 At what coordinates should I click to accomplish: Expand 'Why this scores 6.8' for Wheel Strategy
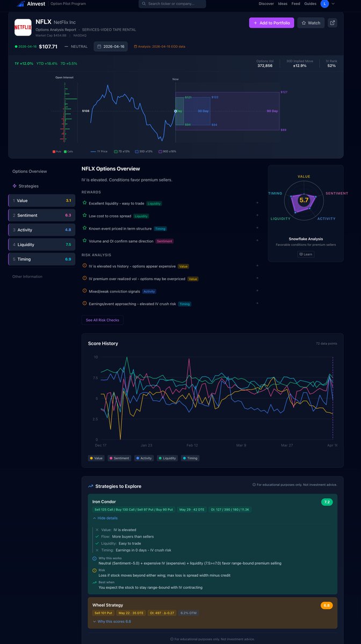(112, 621)
